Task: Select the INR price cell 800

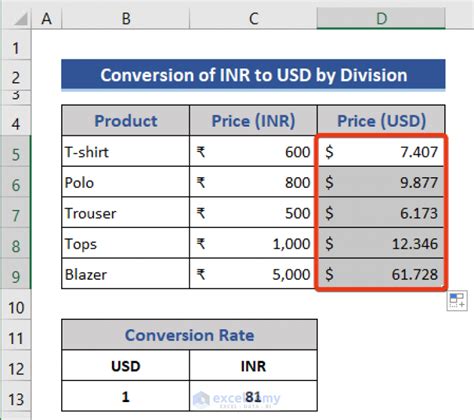Action: pyautogui.click(x=253, y=181)
